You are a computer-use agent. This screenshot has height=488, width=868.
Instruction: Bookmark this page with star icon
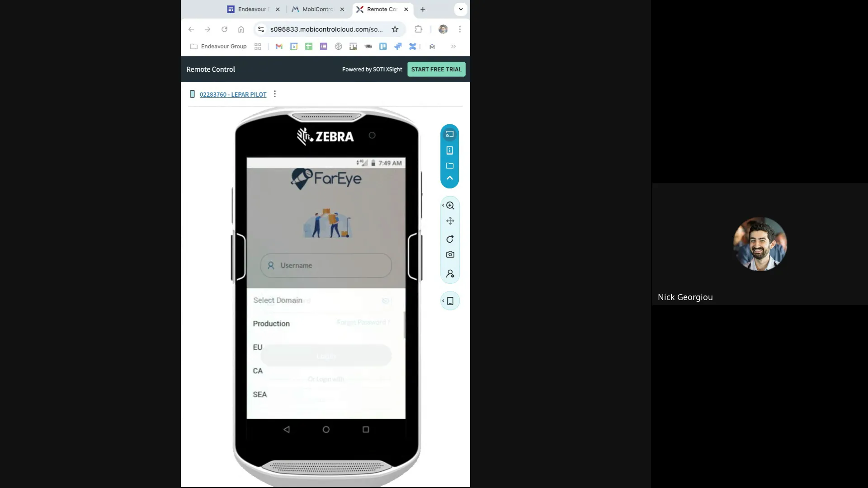coord(395,29)
